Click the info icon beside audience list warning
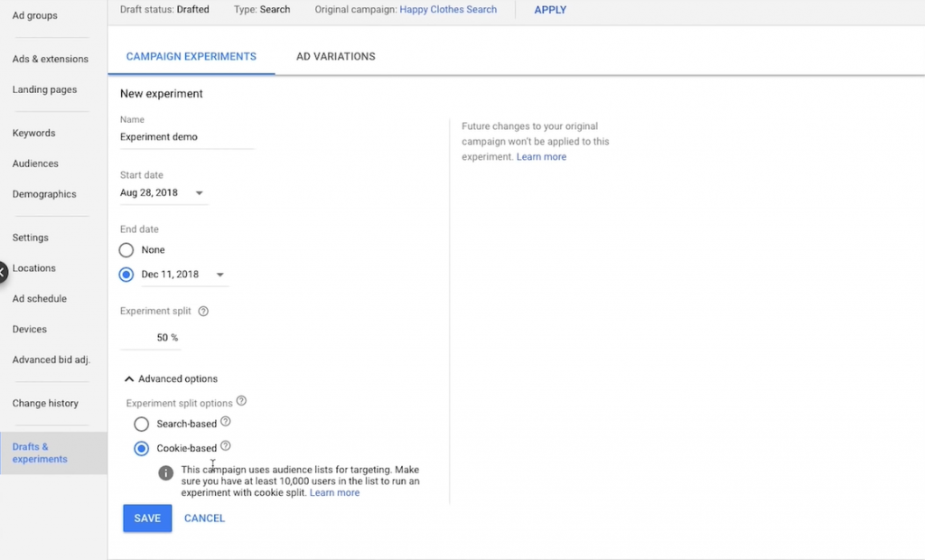 (x=164, y=471)
